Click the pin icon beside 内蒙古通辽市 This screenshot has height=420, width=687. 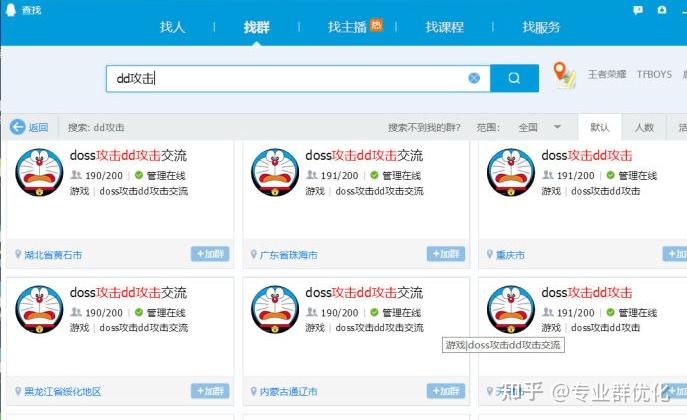click(254, 391)
